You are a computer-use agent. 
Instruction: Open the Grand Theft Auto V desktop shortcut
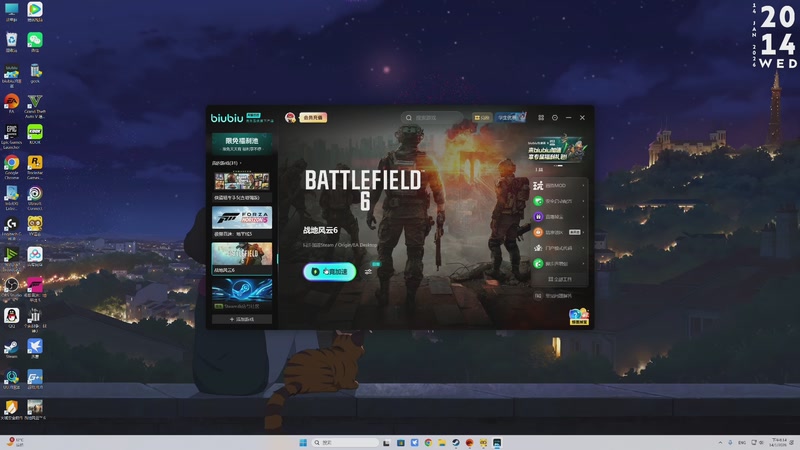point(35,106)
